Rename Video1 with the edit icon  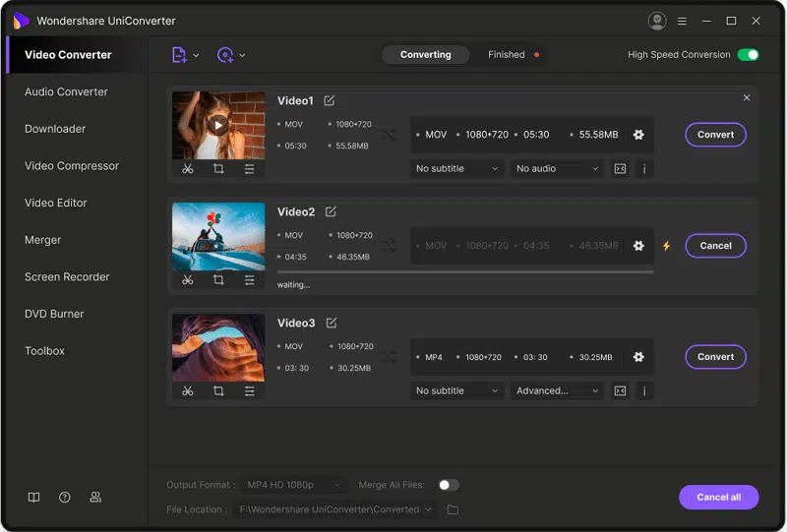tap(330, 100)
